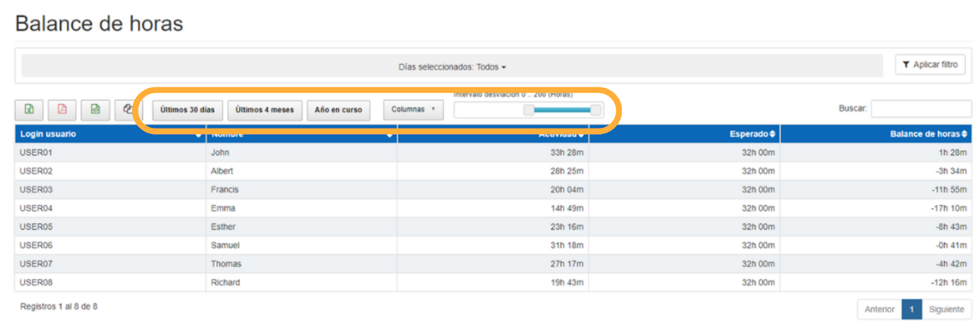Select the Últimos 30 días range
Screen dimensions: 980x328
[x=188, y=109]
